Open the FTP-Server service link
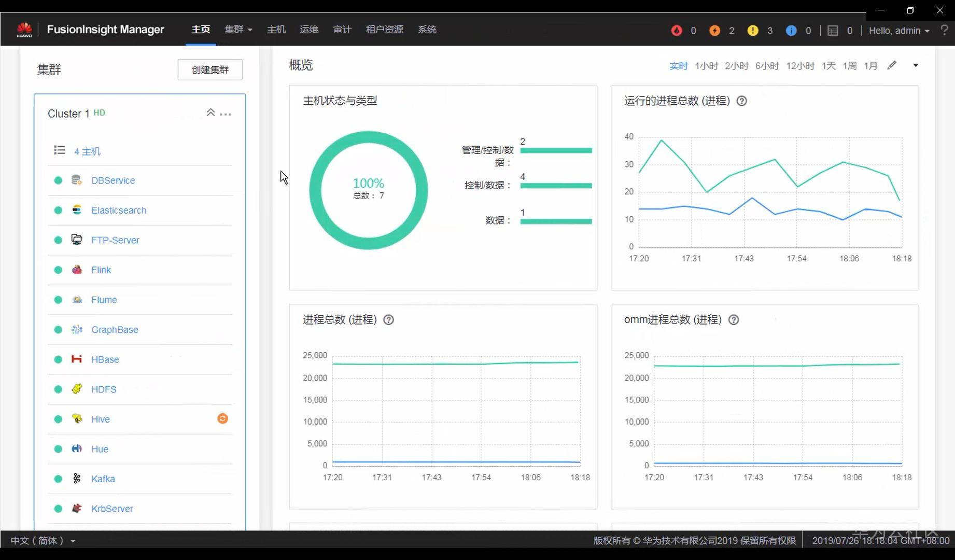 pos(115,240)
